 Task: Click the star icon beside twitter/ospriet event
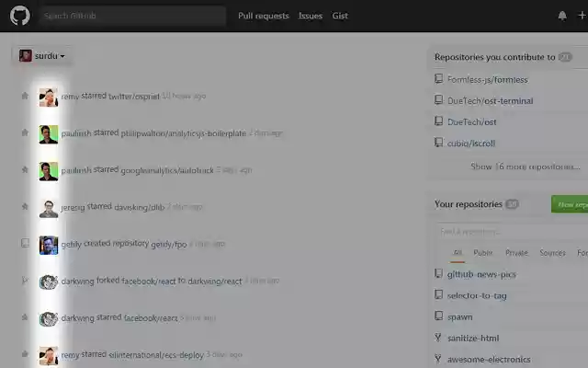[x=25, y=96]
